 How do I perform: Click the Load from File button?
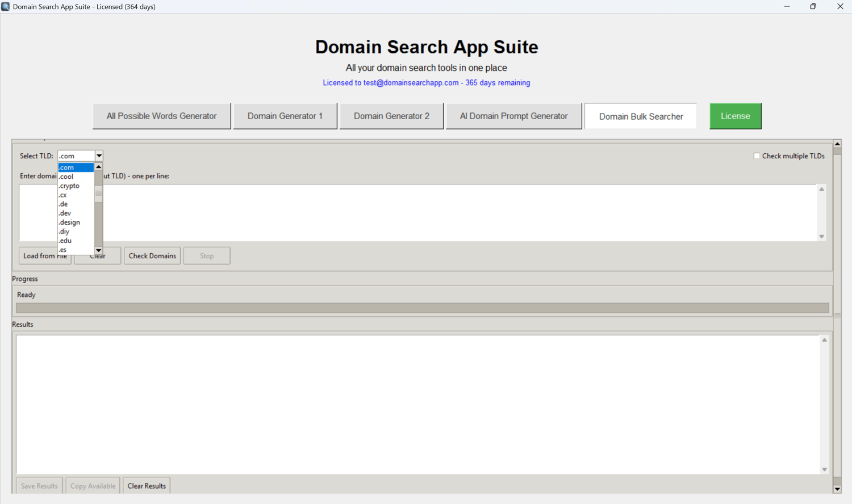45,256
